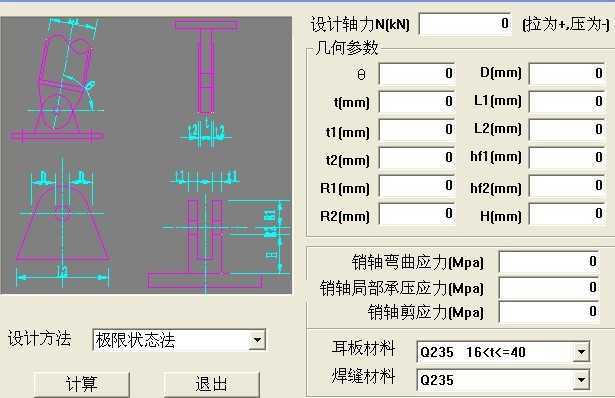
Task: Click the 设计轴力N(kN) input field
Action: [x=465, y=24]
